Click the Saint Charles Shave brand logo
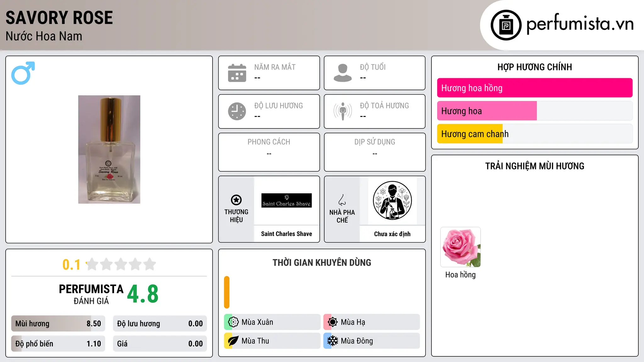Screen dimensions: 644x362 point(286,200)
